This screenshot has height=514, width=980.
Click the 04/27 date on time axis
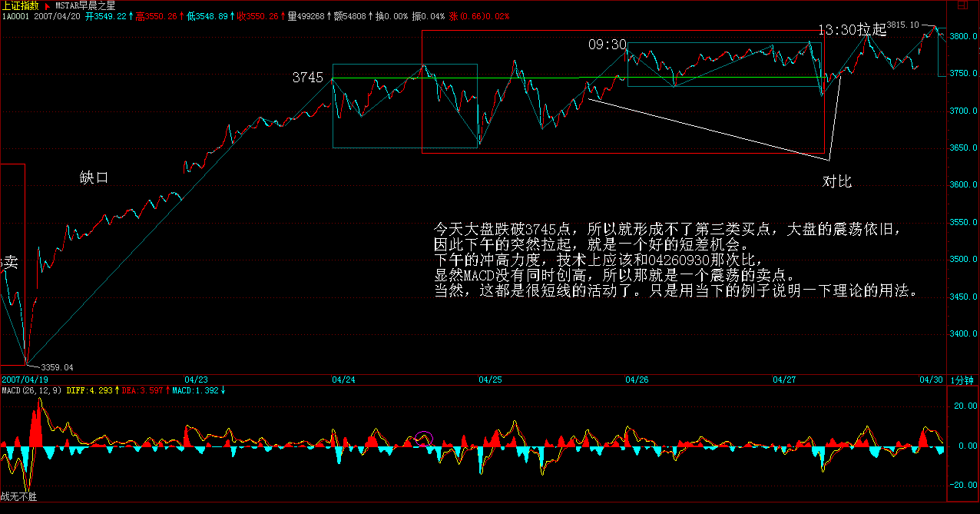783,380
